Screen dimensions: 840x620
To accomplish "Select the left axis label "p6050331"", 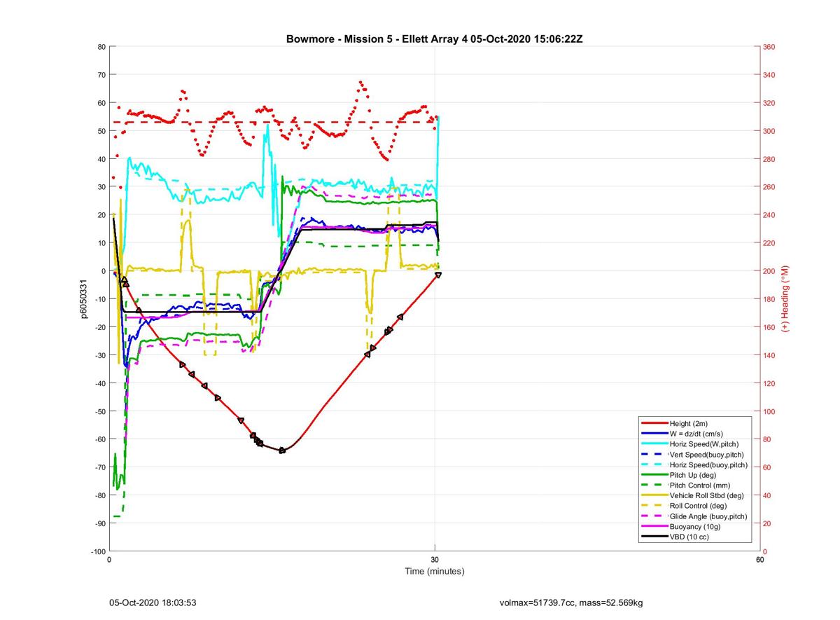I will (83, 299).
